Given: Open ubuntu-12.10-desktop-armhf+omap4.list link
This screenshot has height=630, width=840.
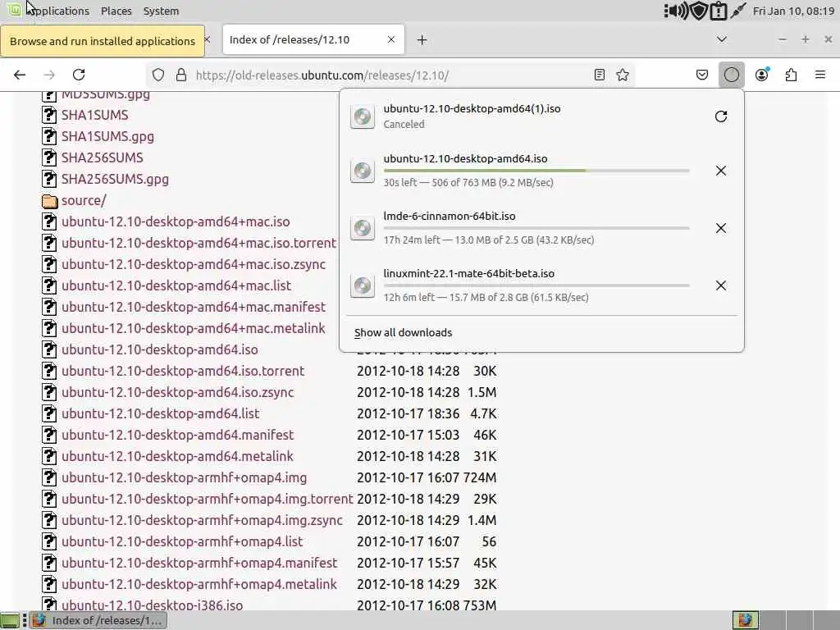Looking at the screenshot, I should [x=182, y=541].
